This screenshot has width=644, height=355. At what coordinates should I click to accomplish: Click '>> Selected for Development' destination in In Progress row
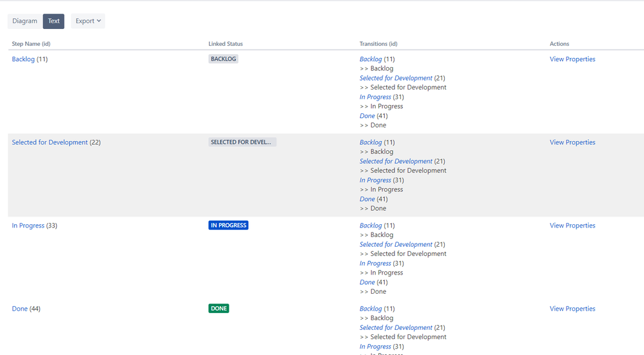[403, 254]
